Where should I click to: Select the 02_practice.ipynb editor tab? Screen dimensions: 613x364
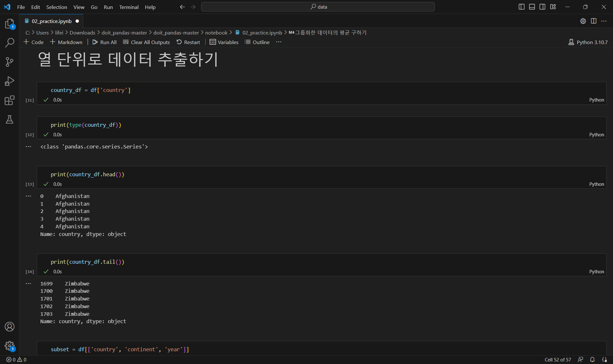pos(51,21)
